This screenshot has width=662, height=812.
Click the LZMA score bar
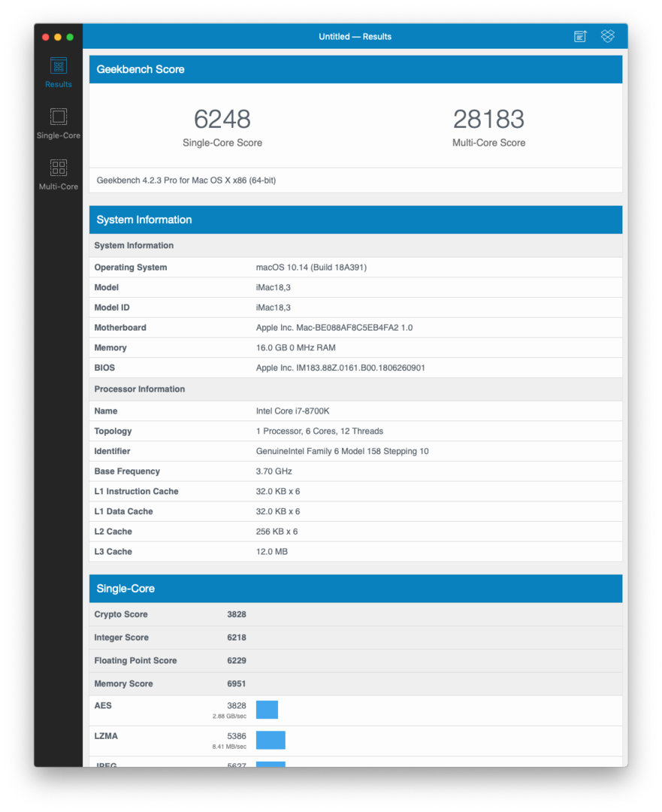[x=271, y=740]
